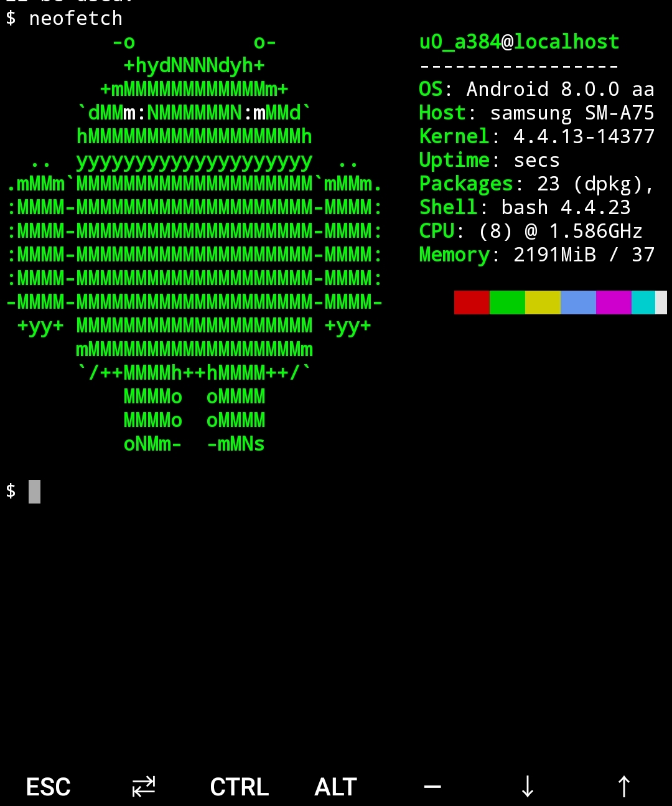Tap the down arrow key
Screen dimensions: 672x806
(x=528, y=787)
